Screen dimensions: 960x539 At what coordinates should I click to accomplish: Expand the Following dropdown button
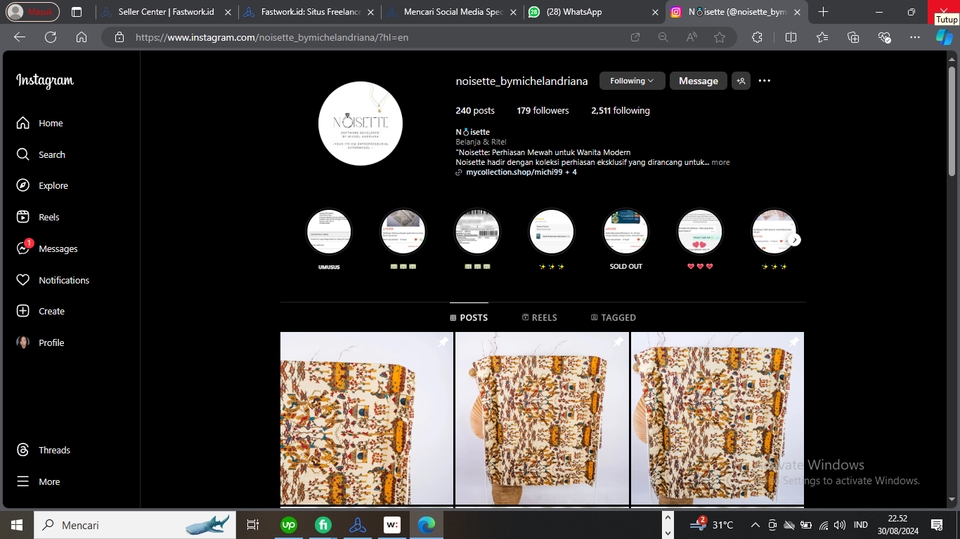(x=632, y=81)
